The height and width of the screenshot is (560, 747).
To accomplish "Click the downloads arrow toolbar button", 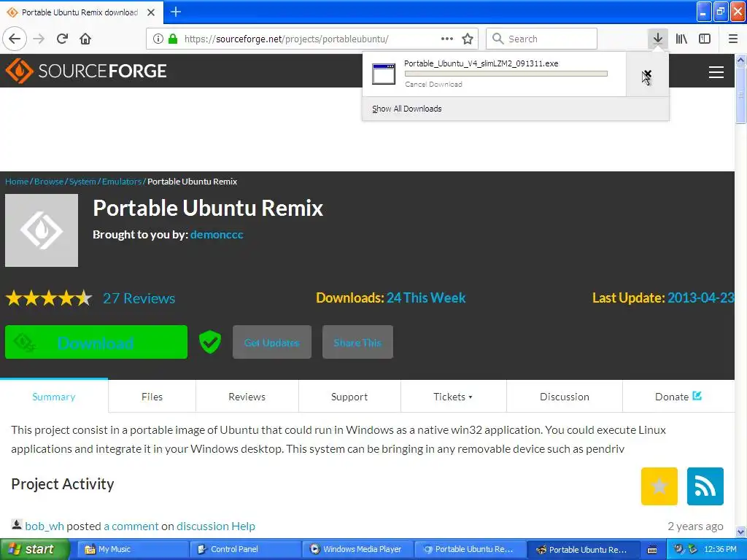I will pyautogui.click(x=657, y=39).
